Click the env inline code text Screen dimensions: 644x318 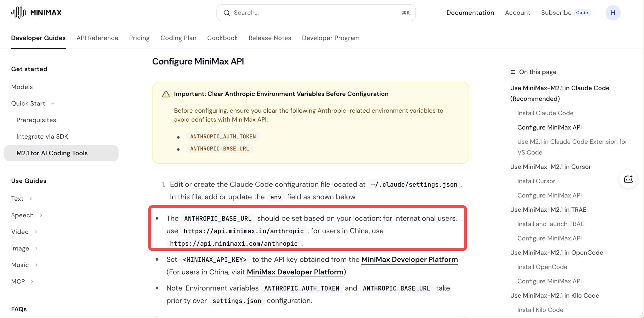(x=276, y=197)
